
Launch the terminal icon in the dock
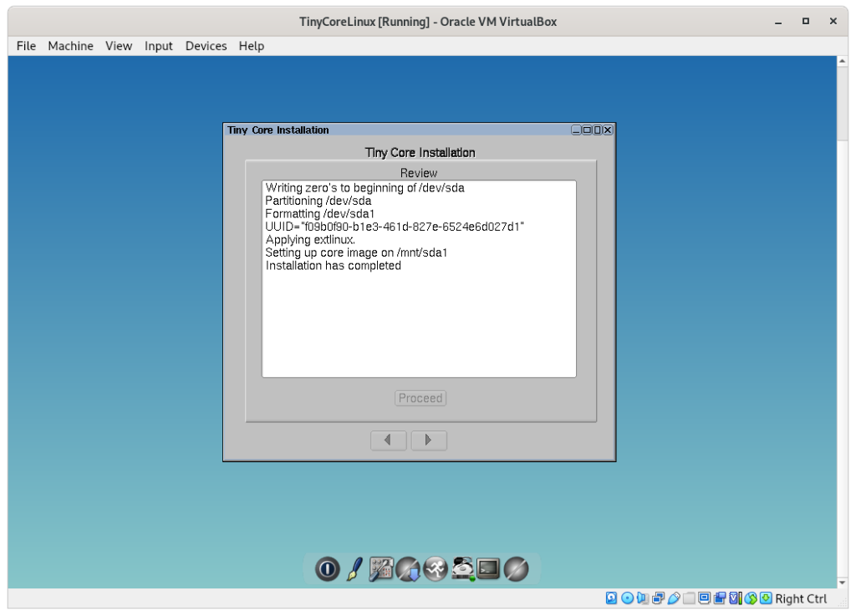pos(488,569)
